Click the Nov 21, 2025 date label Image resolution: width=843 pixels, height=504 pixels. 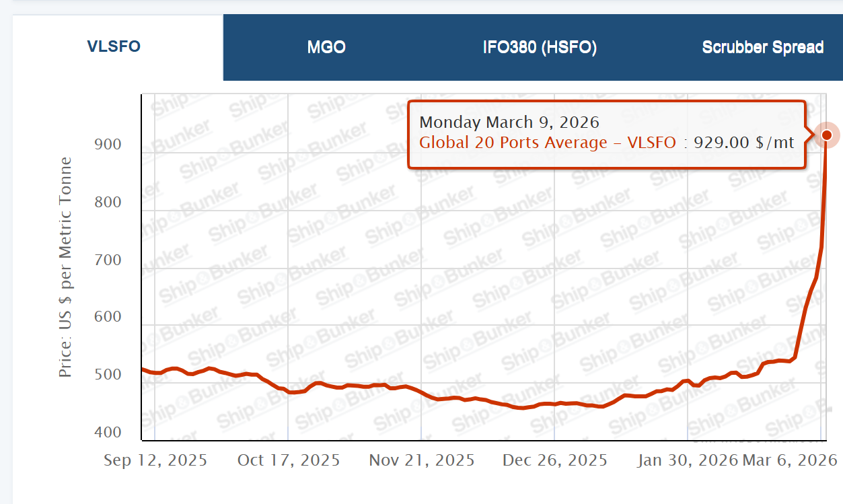tap(422, 460)
